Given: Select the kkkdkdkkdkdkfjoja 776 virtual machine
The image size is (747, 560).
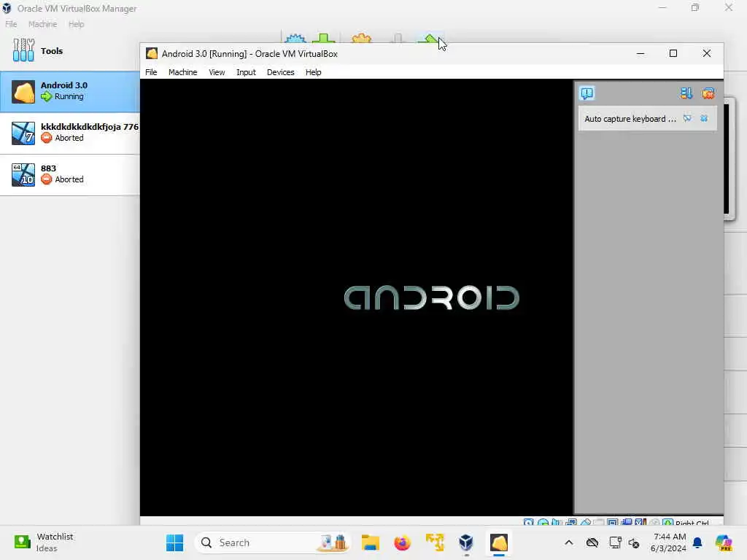Looking at the screenshot, I should (69, 133).
